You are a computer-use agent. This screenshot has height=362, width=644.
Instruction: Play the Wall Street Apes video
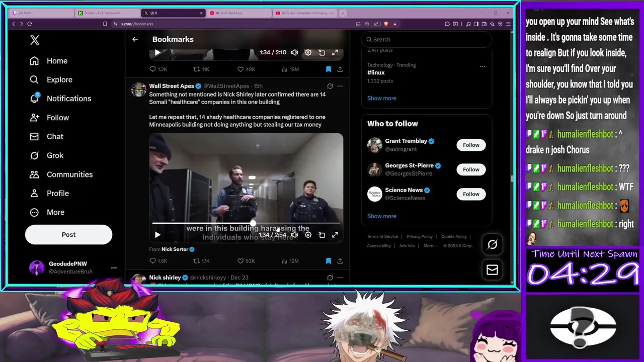(157, 235)
